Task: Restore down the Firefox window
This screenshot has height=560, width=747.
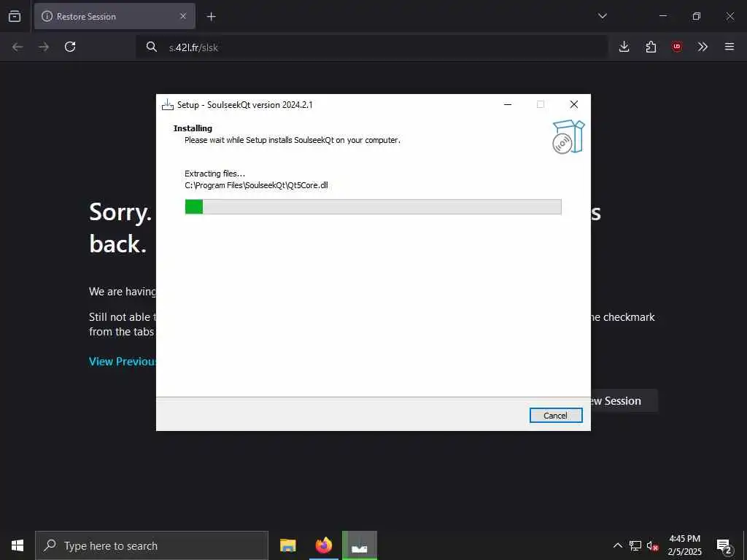Action: [697, 16]
